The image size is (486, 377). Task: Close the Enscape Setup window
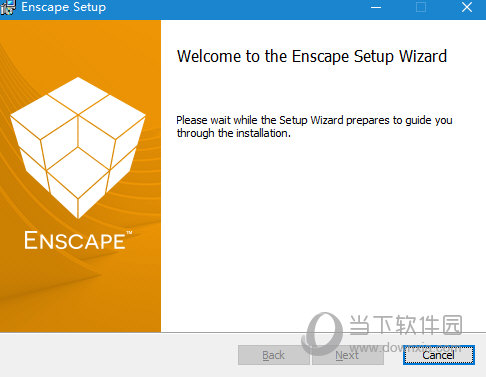tap(467, 7)
